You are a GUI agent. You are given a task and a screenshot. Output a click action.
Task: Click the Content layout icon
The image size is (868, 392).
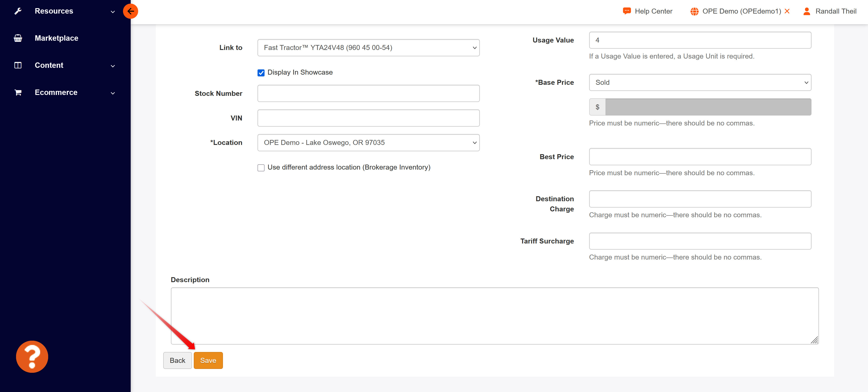pyautogui.click(x=18, y=65)
